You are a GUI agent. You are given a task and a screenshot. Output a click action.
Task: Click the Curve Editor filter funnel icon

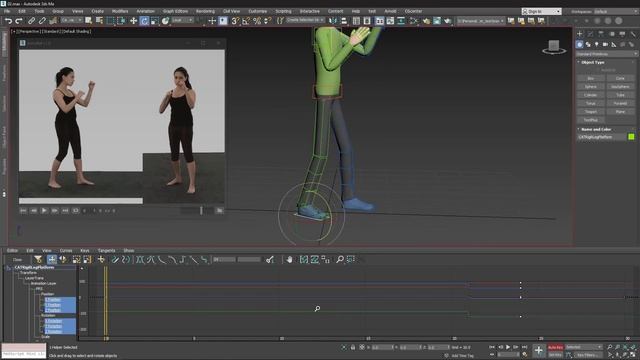(x=38, y=259)
